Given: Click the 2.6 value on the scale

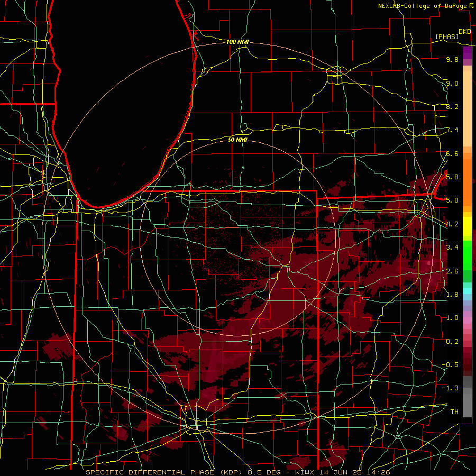Looking at the screenshot, I should (x=452, y=271).
